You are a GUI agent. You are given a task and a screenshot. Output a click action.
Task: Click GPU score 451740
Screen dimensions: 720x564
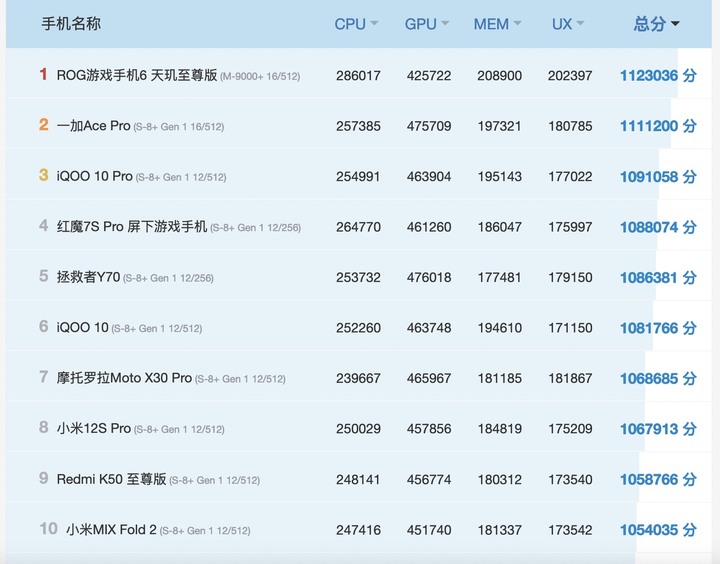429,530
